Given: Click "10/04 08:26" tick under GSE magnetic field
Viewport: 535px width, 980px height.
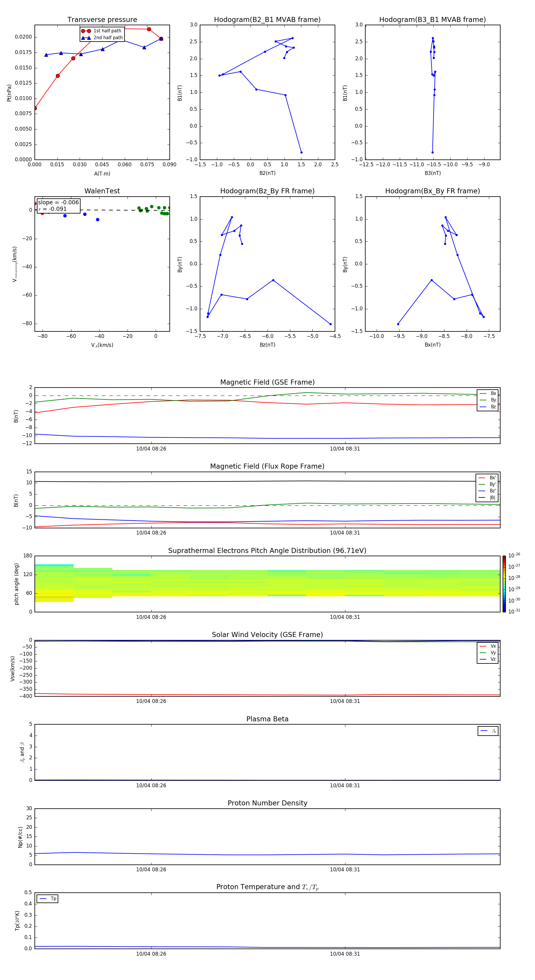Looking at the screenshot, I should (x=151, y=449).
